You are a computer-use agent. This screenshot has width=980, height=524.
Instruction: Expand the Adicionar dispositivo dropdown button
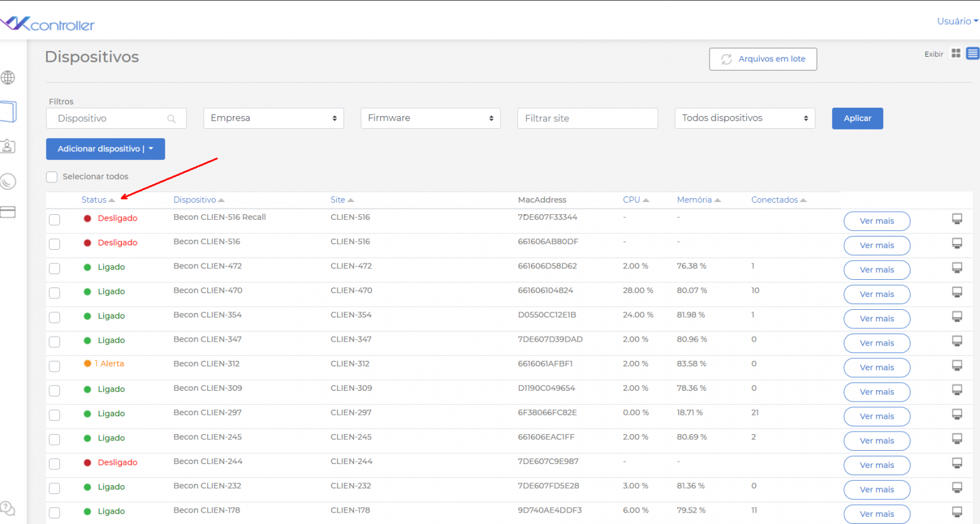[105, 149]
